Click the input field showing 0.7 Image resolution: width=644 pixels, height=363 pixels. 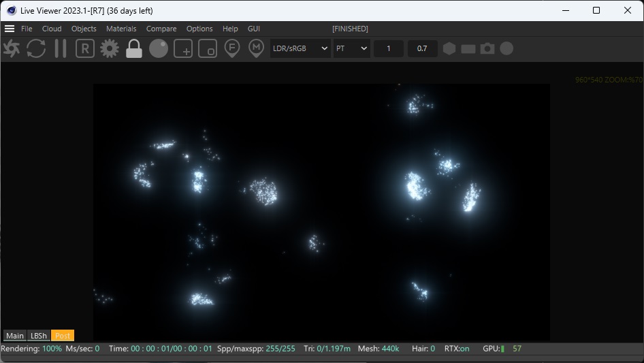(422, 48)
